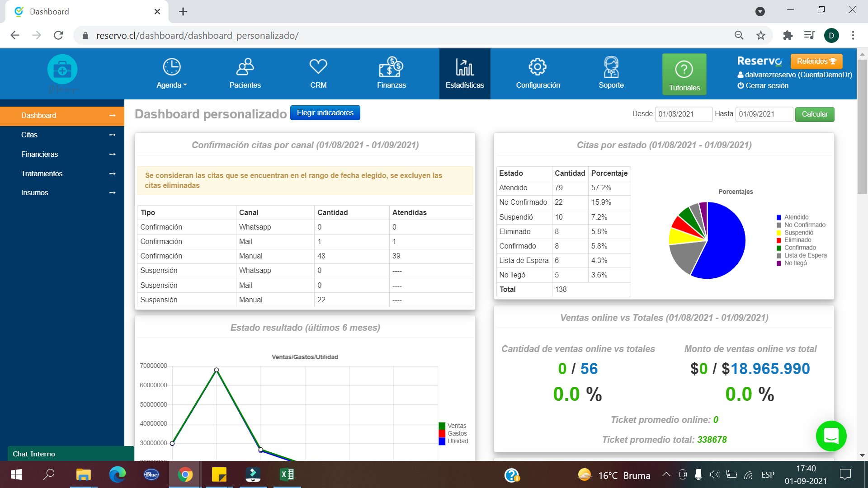The image size is (868, 488).
Task: Select the Estadísticas navigation tab
Action: 465,74
